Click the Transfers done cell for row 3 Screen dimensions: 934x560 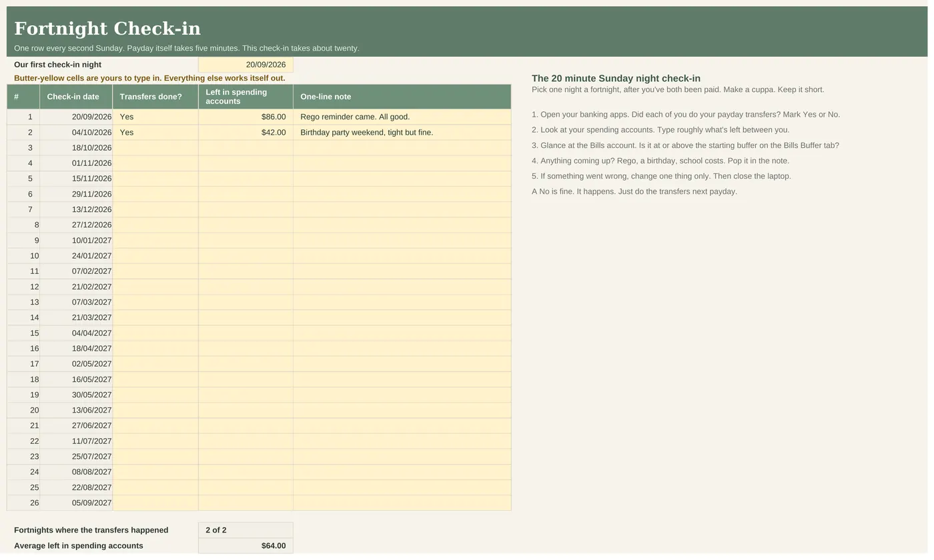pyautogui.click(x=155, y=147)
